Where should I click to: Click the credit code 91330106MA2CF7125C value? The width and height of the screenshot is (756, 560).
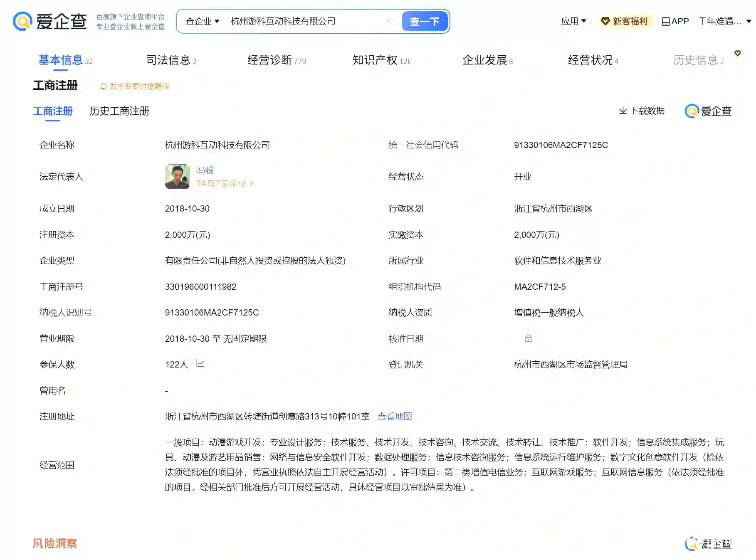[561, 145]
